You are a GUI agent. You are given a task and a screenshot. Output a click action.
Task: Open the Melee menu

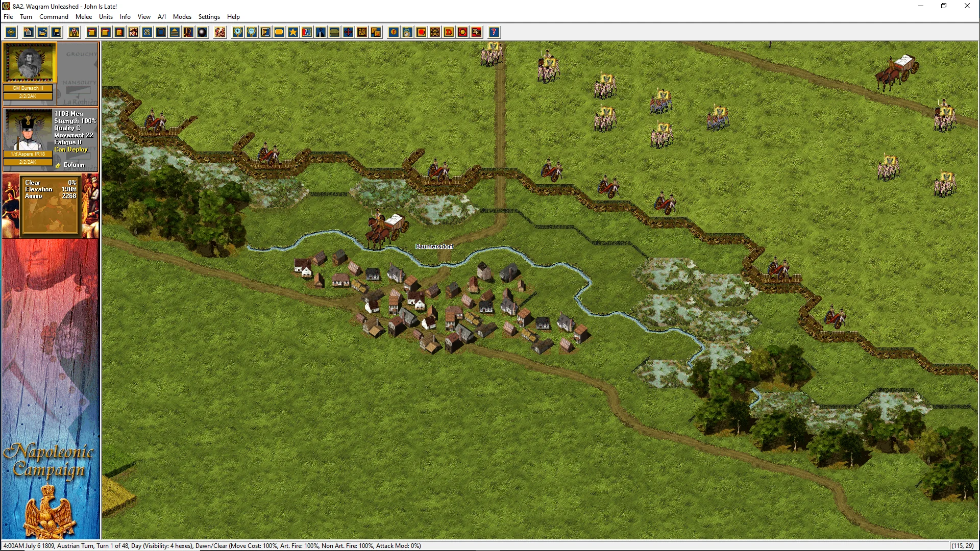click(84, 17)
